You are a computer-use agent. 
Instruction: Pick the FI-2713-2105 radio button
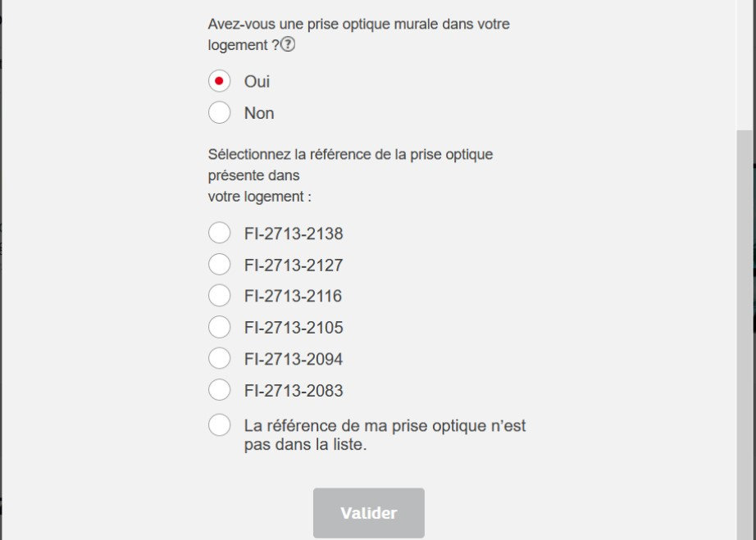click(219, 327)
